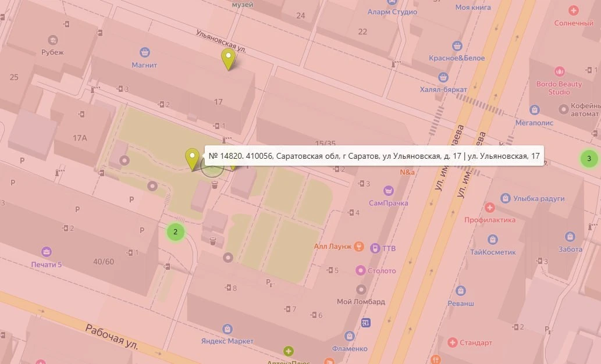Viewport: 601px width, 364px height.
Task: Click the Мой Ломбард label
Action: [361, 302]
